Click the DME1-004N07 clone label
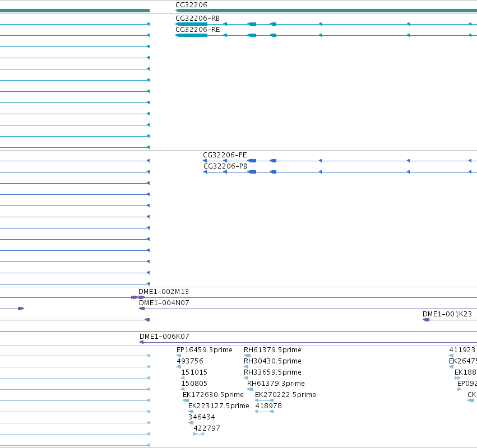 tap(164, 303)
